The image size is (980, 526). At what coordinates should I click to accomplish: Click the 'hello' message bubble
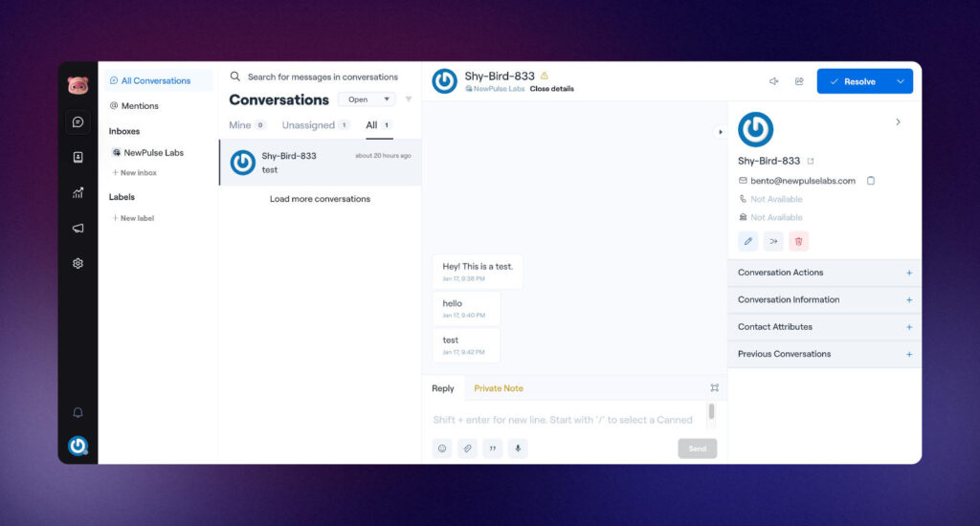click(x=466, y=309)
